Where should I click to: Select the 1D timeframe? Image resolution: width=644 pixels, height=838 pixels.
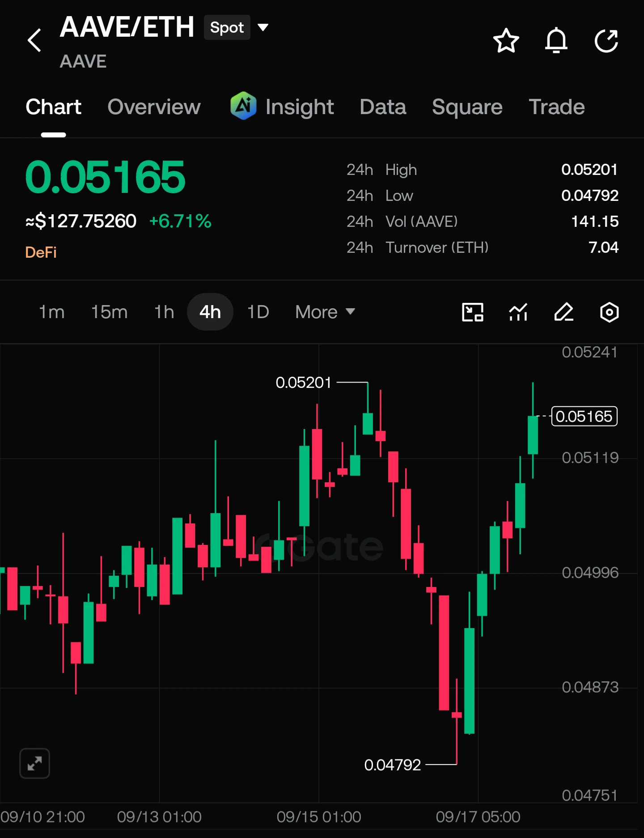(x=258, y=312)
